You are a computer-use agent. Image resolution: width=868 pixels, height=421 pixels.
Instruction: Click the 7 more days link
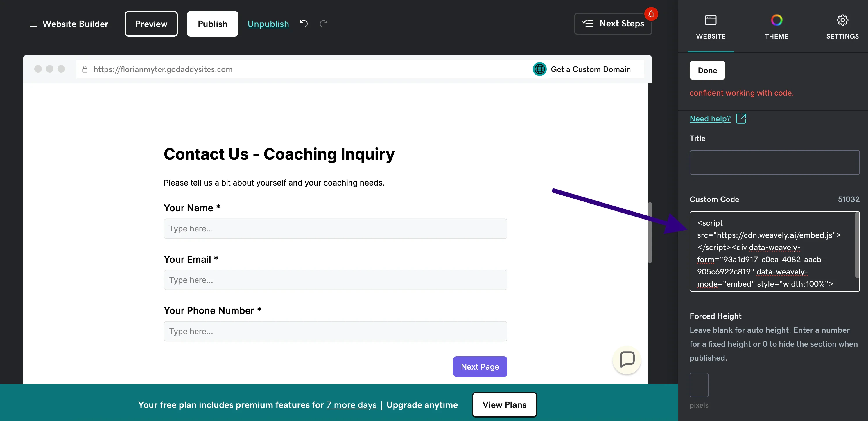click(351, 405)
